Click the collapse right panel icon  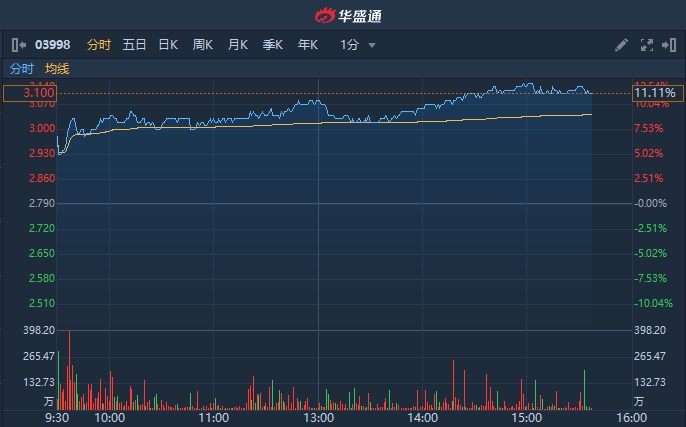(667, 45)
